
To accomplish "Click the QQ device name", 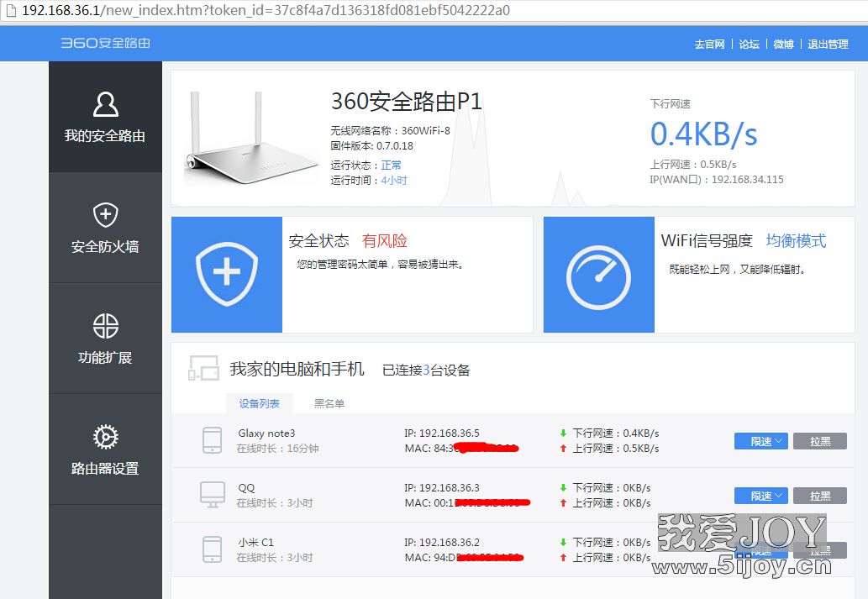I will click(246, 488).
